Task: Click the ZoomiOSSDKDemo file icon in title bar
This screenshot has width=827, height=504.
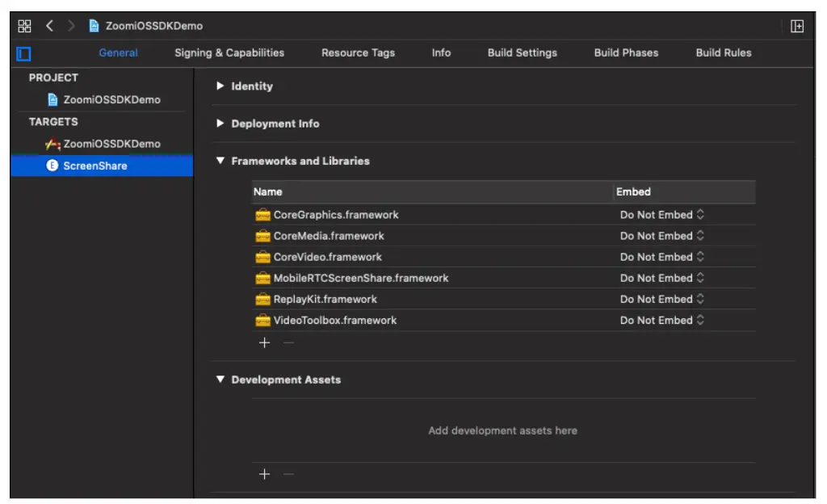Action: coord(94,26)
